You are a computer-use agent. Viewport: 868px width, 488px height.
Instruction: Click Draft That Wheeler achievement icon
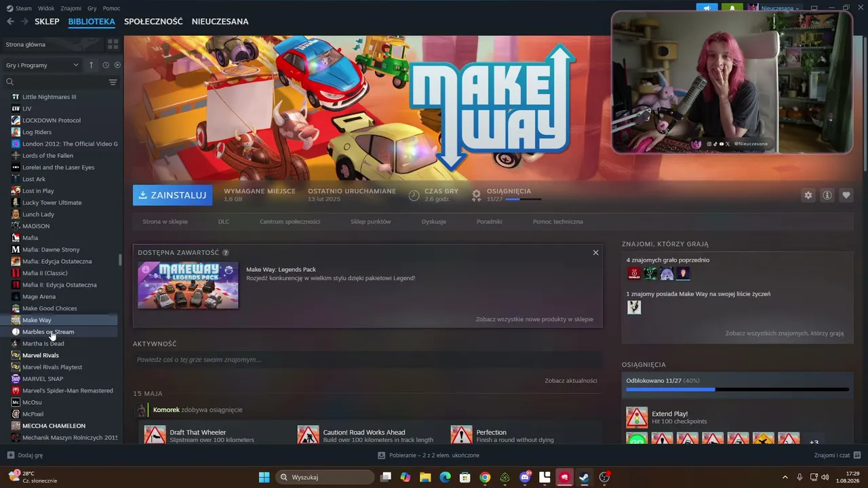pos(155,434)
